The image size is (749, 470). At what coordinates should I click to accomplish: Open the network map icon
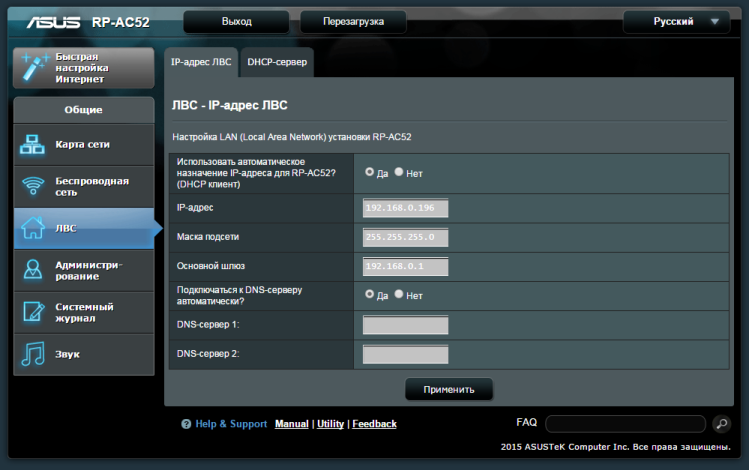pyautogui.click(x=32, y=144)
